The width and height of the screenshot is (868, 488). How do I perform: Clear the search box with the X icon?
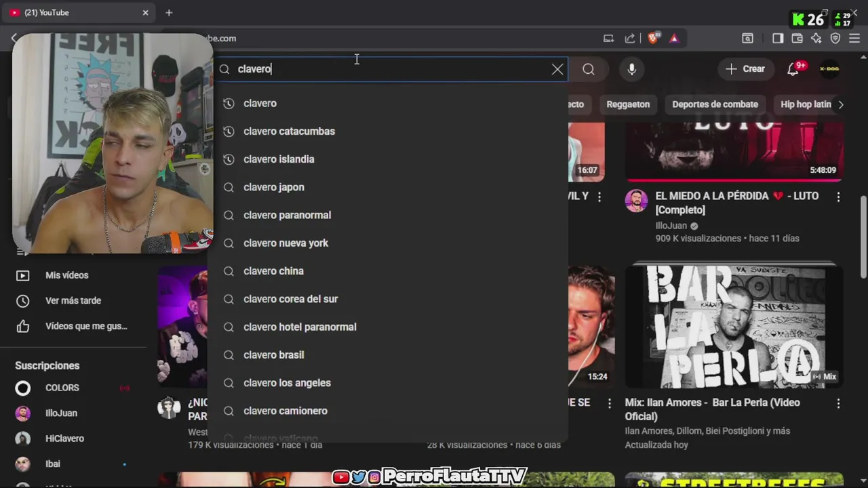[x=557, y=69]
